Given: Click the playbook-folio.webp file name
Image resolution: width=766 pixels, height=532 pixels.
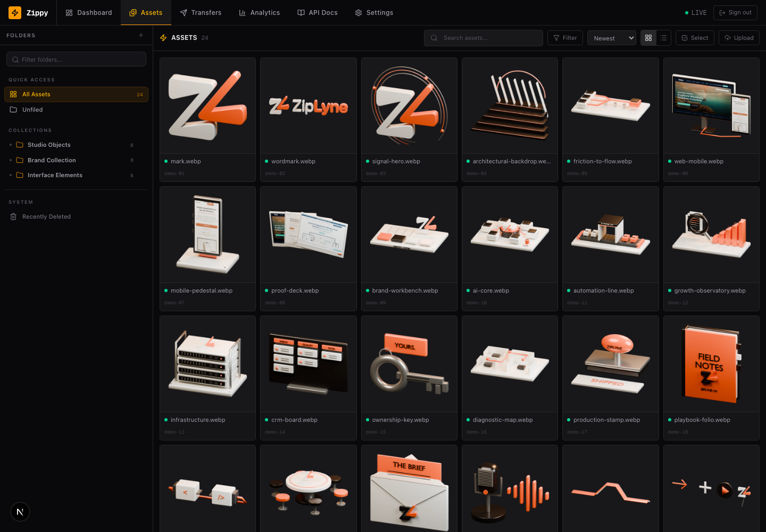Looking at the screenshot, I should 702,420.
